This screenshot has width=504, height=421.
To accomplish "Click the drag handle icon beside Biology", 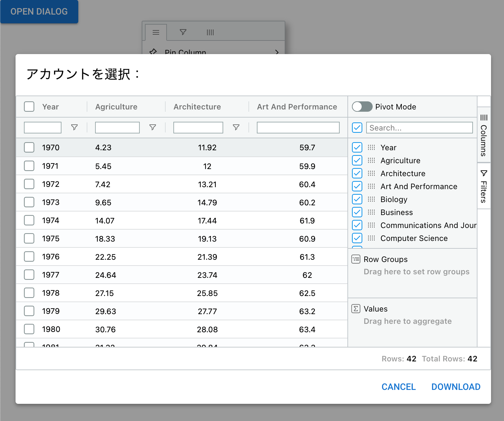I will 371,199.
